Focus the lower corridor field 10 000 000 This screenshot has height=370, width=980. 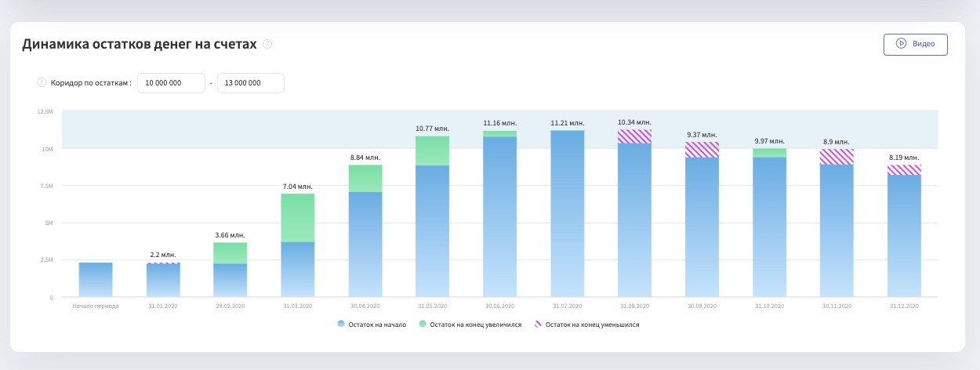click(171, 83)
